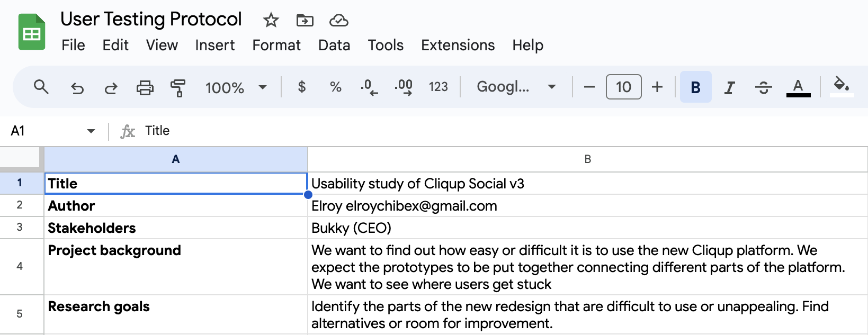
Task: Expand the Name box dropdown arrow
Action: tap(91, 131)
